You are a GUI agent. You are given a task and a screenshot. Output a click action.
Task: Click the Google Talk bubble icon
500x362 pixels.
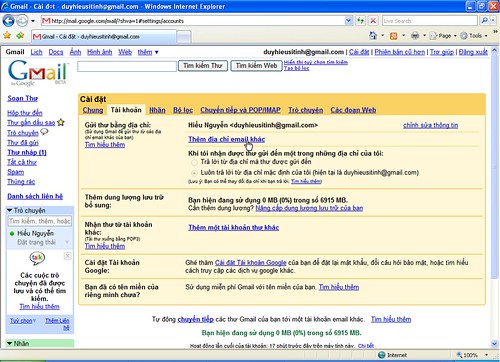(x=37, y=258)
